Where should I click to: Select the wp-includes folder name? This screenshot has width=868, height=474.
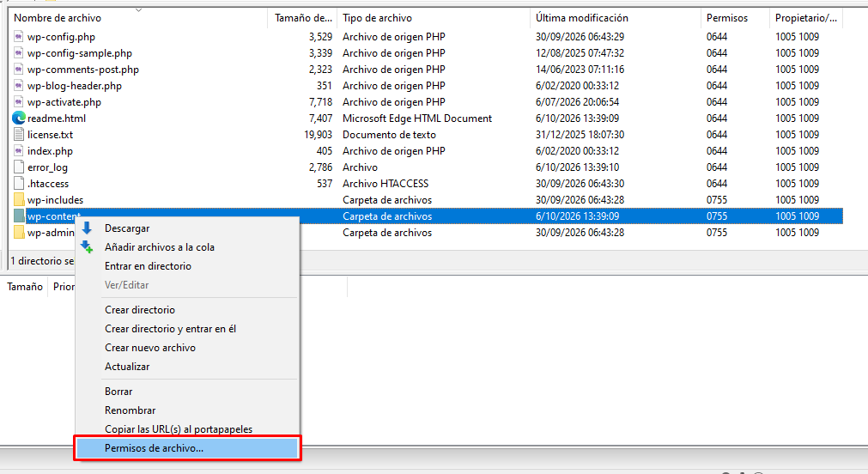tap(55, 200)
